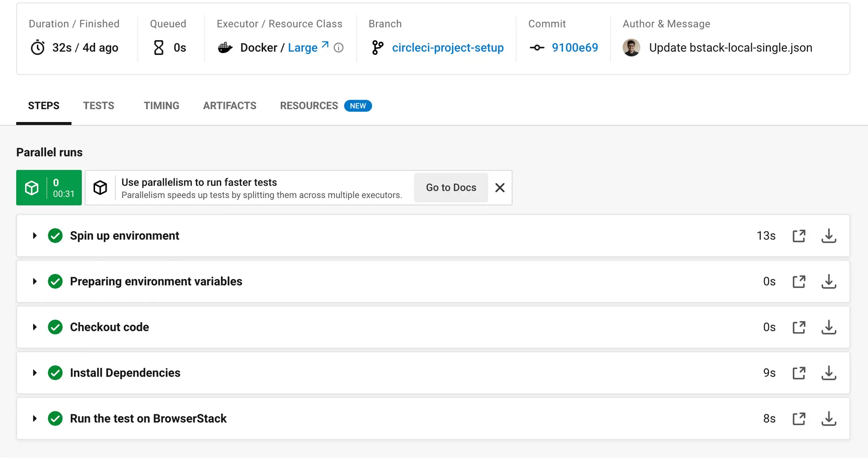Switch to the RESOURCES tab

pyautogui.click(x=309, y=106)
